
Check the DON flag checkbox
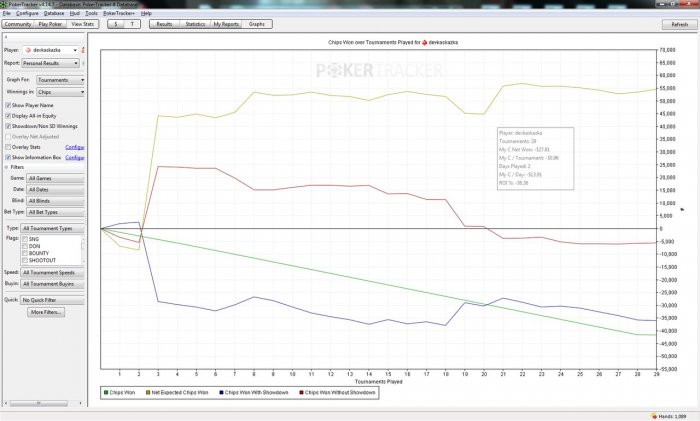coord(25,246)
